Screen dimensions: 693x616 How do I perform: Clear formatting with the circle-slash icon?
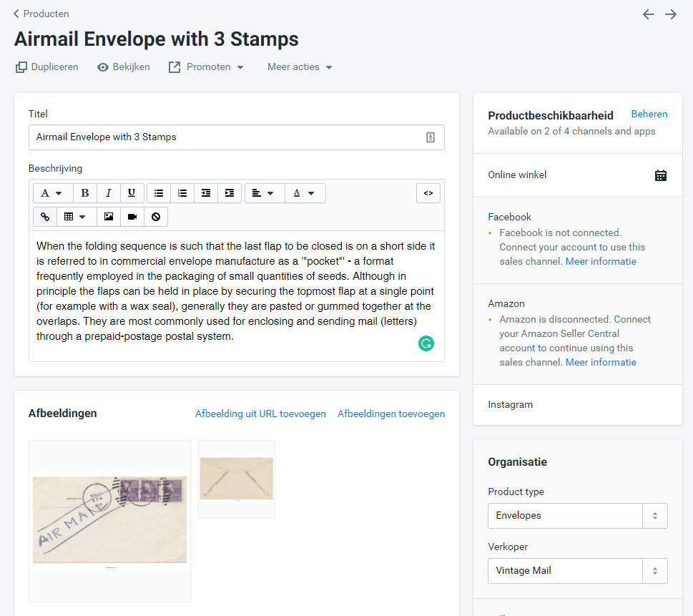(x=156, y=217)
